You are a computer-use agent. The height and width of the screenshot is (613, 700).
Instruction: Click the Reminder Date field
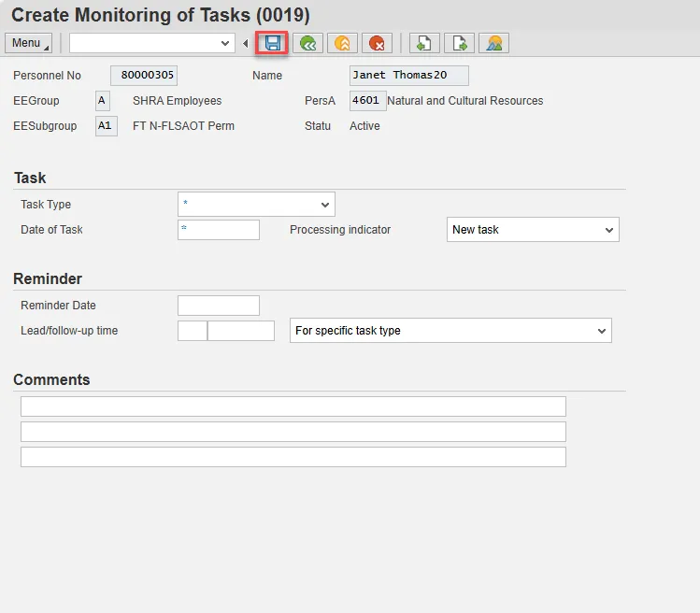[x=219, y=306]
